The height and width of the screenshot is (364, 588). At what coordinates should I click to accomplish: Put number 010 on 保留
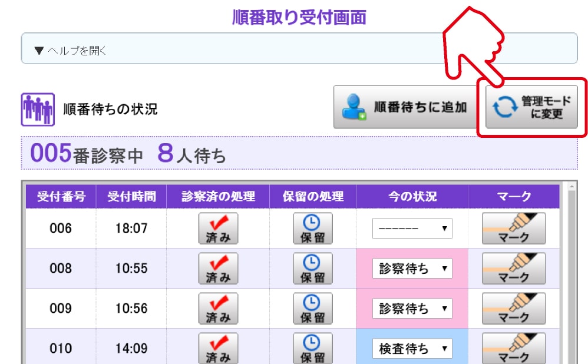tap(313, 348)
